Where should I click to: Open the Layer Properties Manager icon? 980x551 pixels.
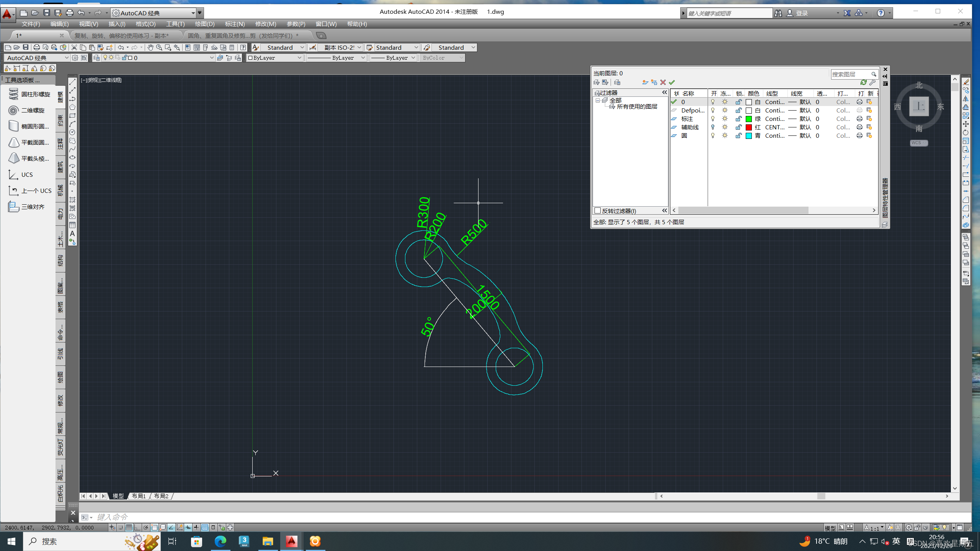[97, 58]
